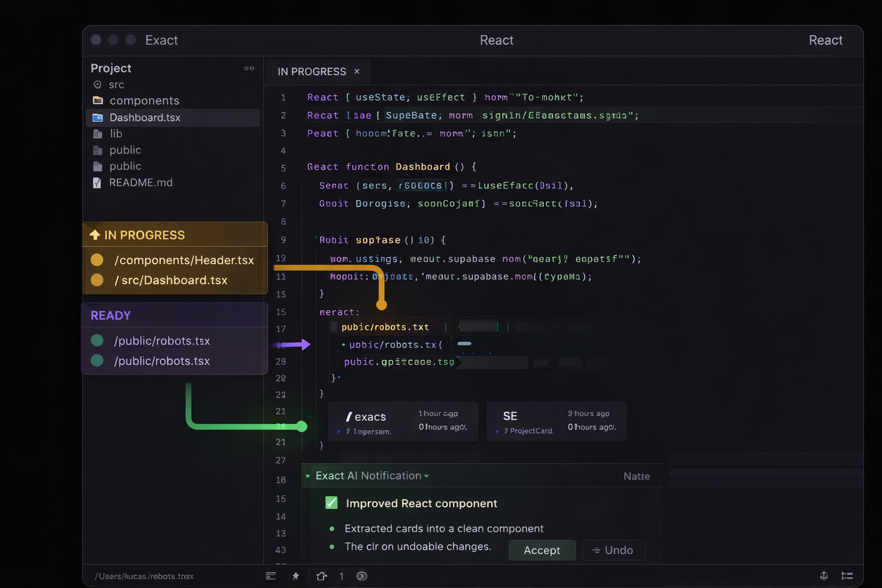Click the upload icon at bottom right
882x588 pixels.
pyautogui.click(x=823, y=576)
